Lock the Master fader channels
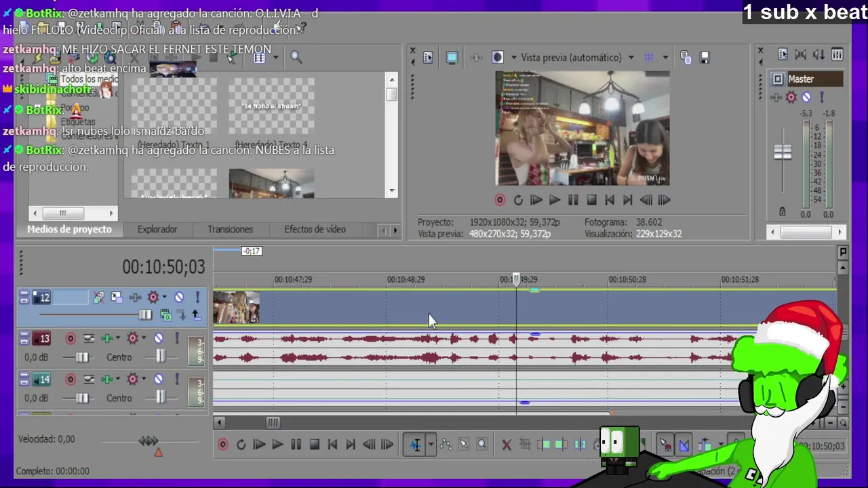Screen dimensions: 868x488 coord(783,211)
